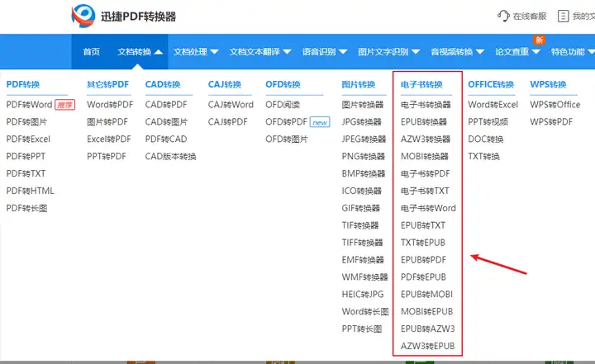
Task: Open the 文档处理 menu
Action: [x=190, y=51]
